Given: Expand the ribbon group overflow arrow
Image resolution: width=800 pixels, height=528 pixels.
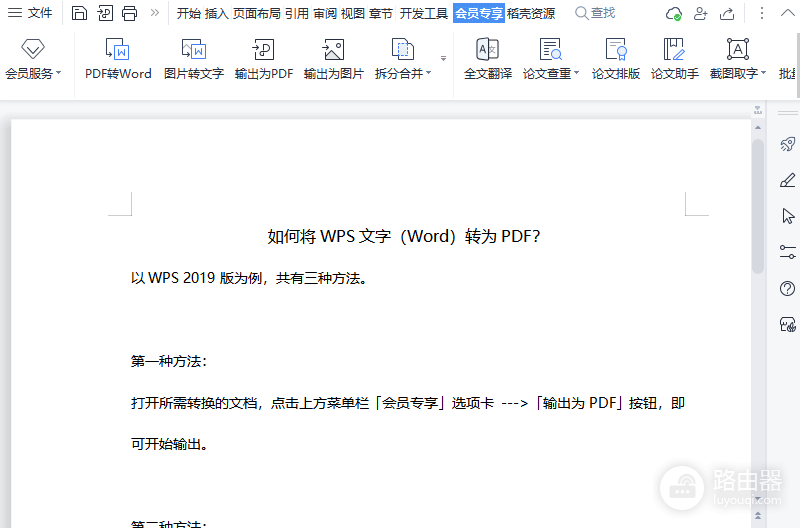Looking at the screenshot, I should pos(443,58).
